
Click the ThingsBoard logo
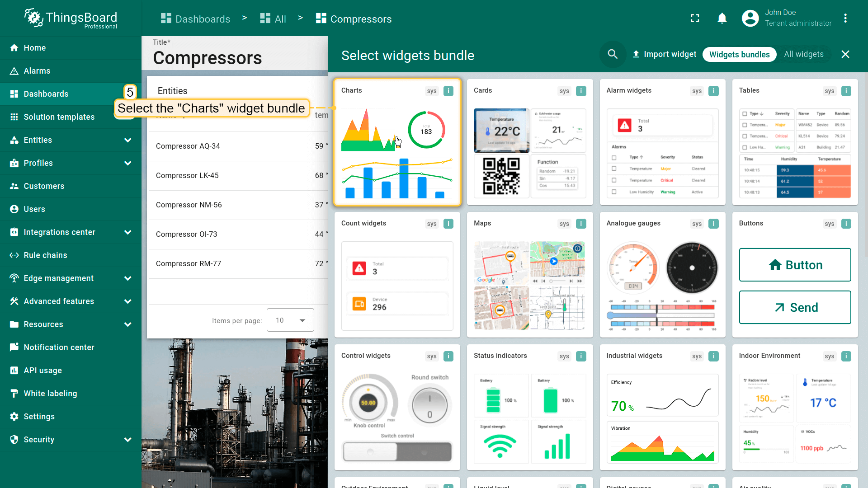[x=71, y=19]
